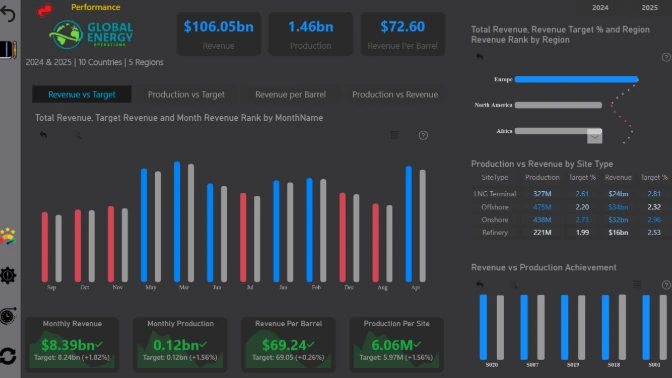Select the blue Europe revenue bar

[576, 79]
